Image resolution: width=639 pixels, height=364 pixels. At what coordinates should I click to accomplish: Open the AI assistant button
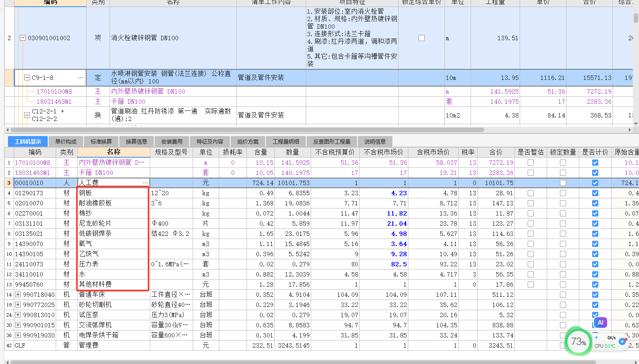(x=601, y=322)
